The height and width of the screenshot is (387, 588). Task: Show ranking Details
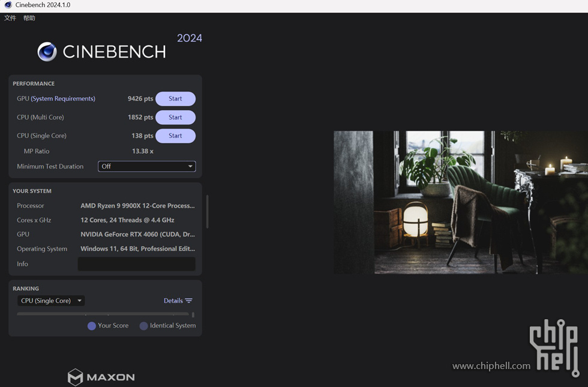click(x=173, y=301)
